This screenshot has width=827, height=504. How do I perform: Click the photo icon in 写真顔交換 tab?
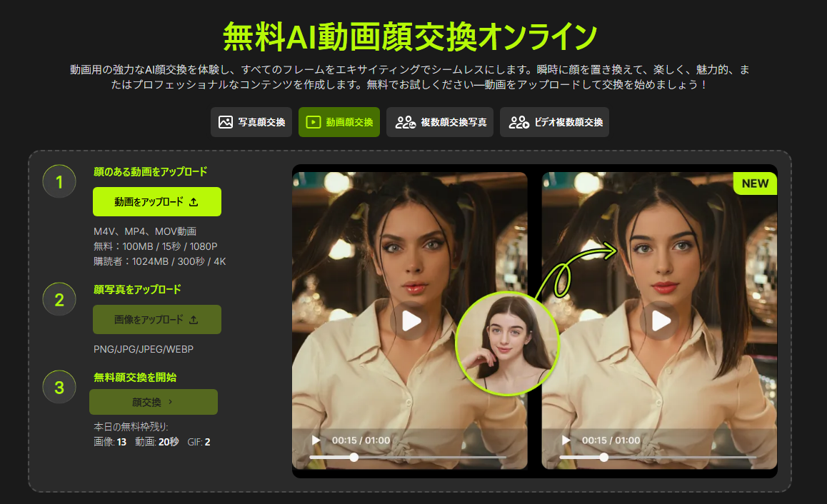[226, 122]
